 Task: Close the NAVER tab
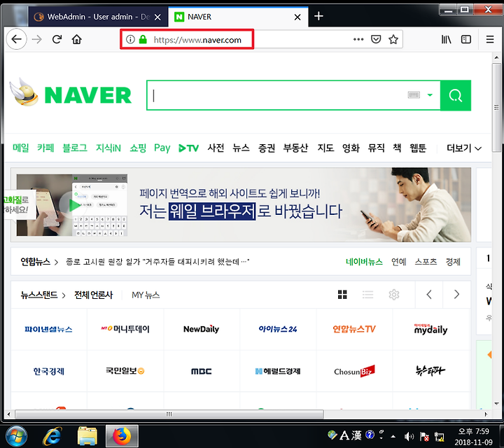297,17
